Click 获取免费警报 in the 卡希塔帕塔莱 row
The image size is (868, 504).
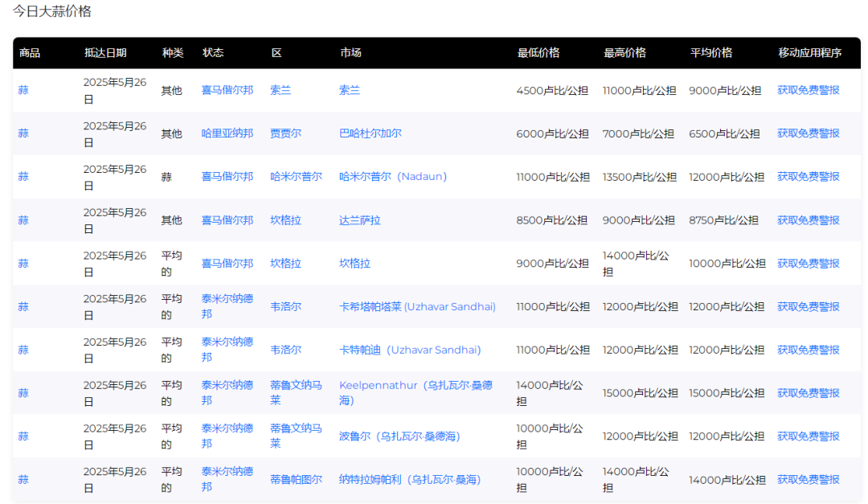(809, 307)
